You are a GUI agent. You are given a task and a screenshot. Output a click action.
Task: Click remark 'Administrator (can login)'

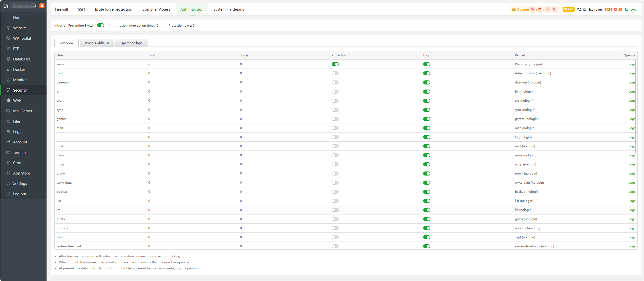pyautogui.click(x=533, y=73)
